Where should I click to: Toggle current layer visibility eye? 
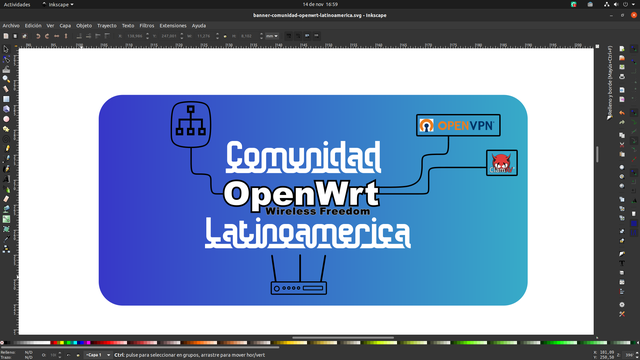tap(69, 355)
